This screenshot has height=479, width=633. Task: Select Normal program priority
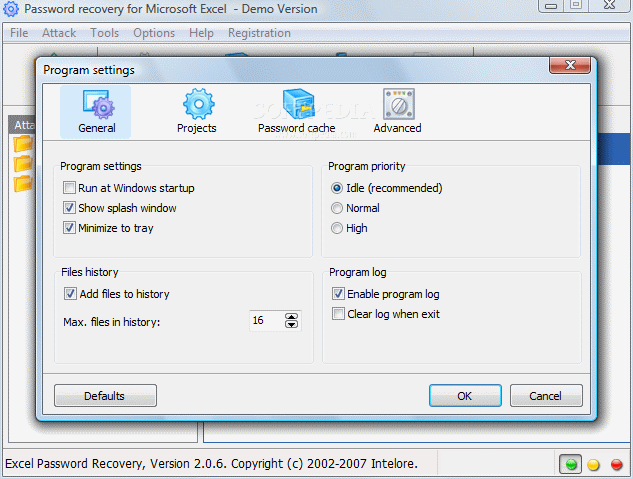pyautogui.click(x=337, y=208)
